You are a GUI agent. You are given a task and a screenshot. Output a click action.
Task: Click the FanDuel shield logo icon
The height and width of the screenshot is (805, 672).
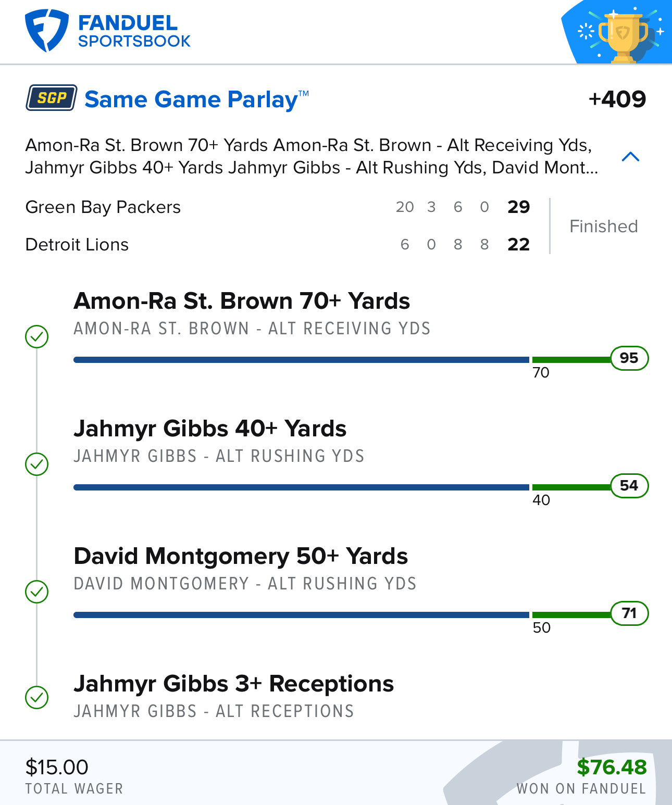tap(46, 31)
